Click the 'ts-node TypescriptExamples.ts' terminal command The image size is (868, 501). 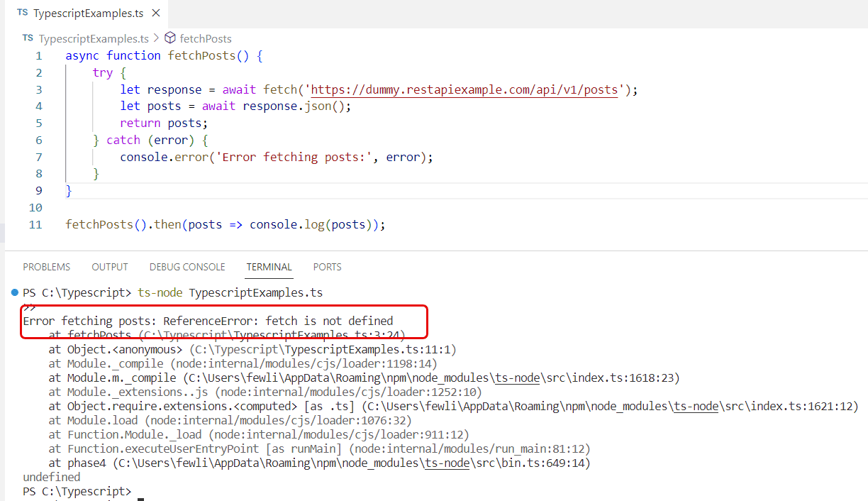click(x=230, y=292)
